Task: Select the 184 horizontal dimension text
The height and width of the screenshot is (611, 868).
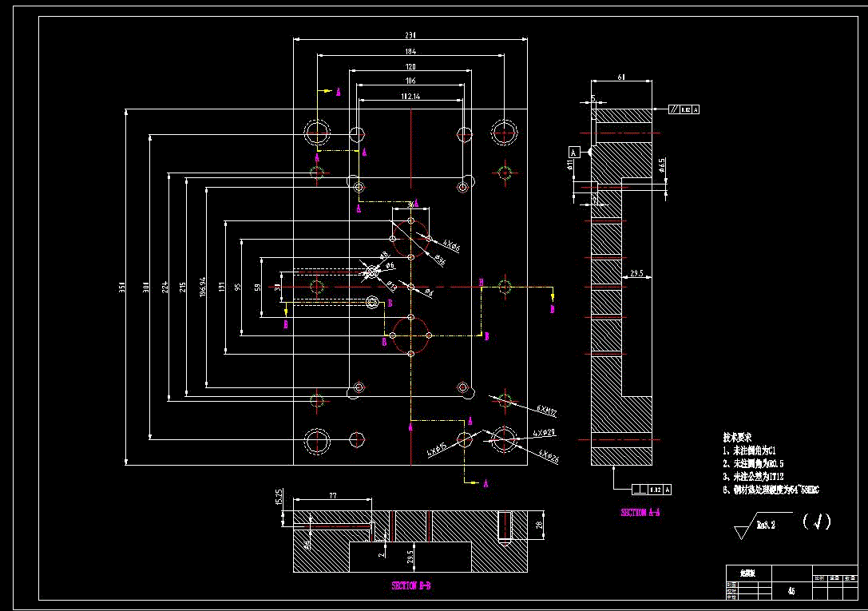Action: (x=410, y=51)
